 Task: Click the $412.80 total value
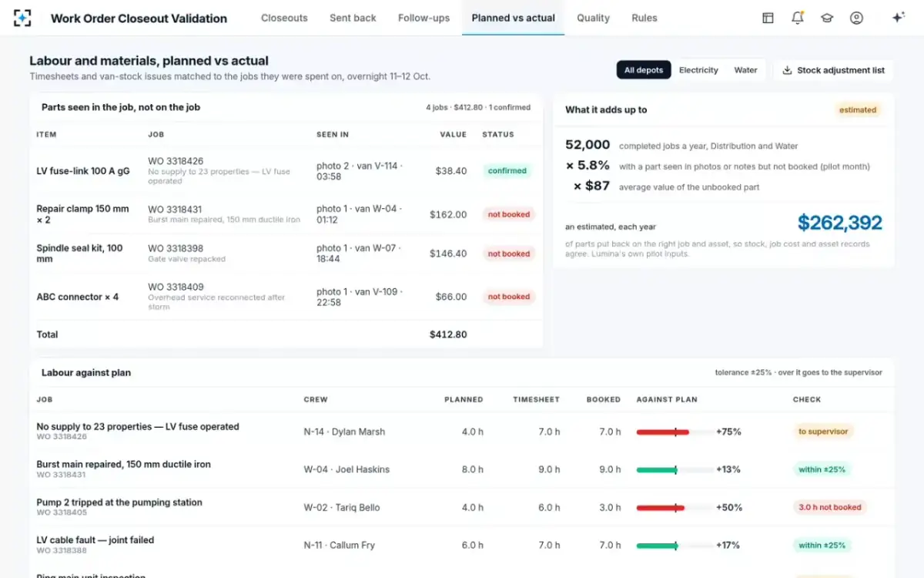(448, 334)
